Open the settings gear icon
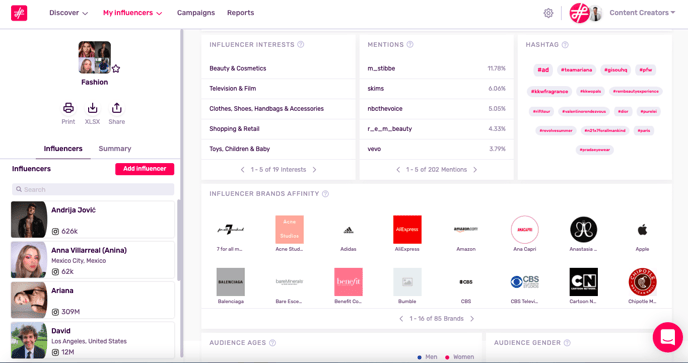The height and width of the screenshot is (363, 688). coord(548,13)
